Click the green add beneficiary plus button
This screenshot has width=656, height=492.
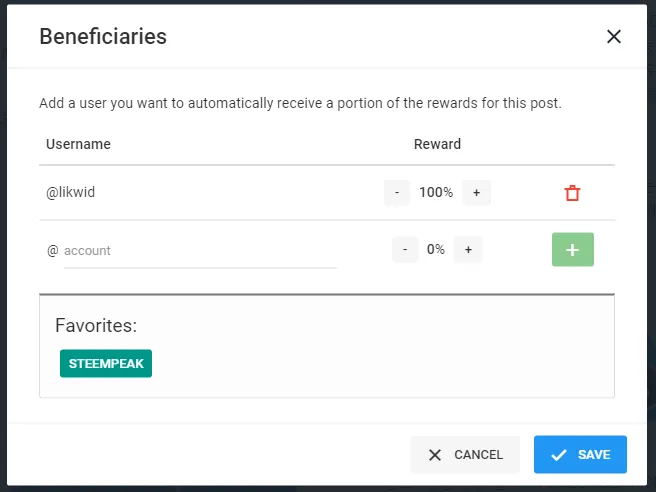(x=572, y=250)
